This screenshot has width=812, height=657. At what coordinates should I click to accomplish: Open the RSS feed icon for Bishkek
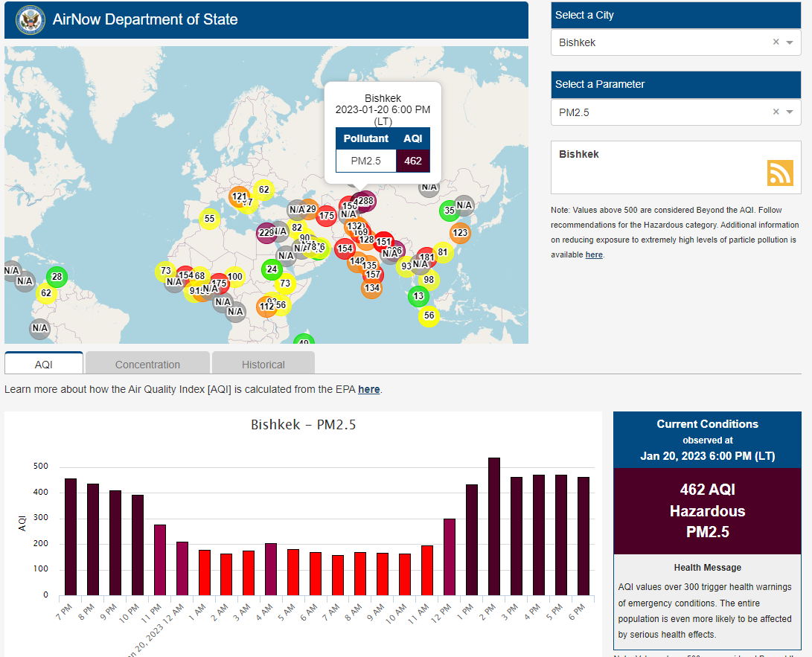pos(780,173)
